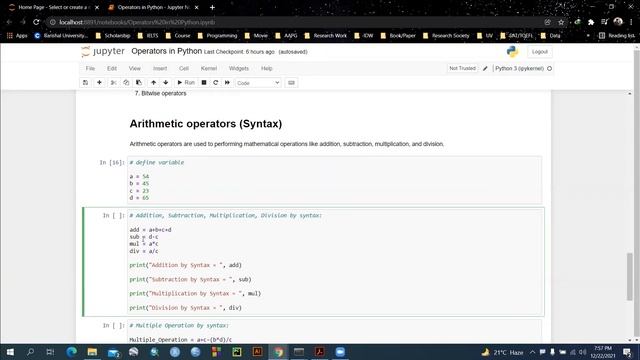
Task: Open the Cell menu
Action: click(184, 69)
